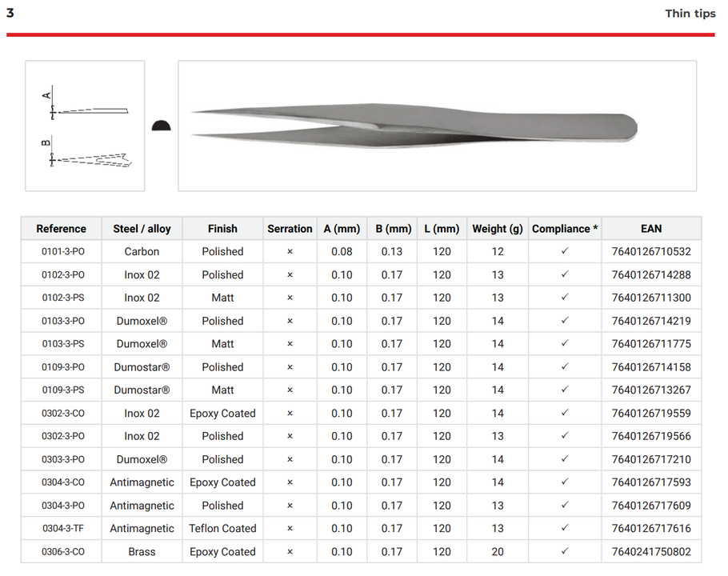
Task: Click the weight value 12 cell
Action: [498, 251]
